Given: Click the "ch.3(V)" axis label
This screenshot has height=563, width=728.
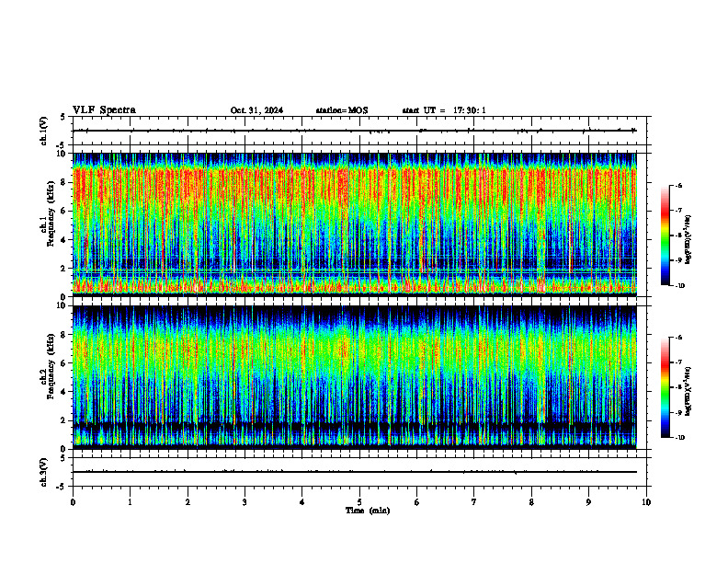Looking at the screenshot, I should (44, 472).
